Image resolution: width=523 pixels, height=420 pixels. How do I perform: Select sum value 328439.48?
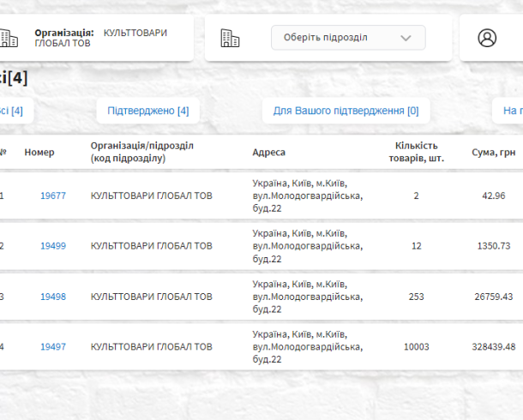tap(494, 347)
